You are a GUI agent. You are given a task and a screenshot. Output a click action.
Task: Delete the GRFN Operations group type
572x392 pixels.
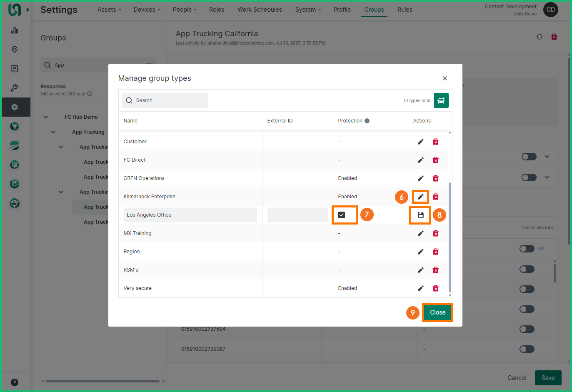pyautogui.click(x=435, y=178)
